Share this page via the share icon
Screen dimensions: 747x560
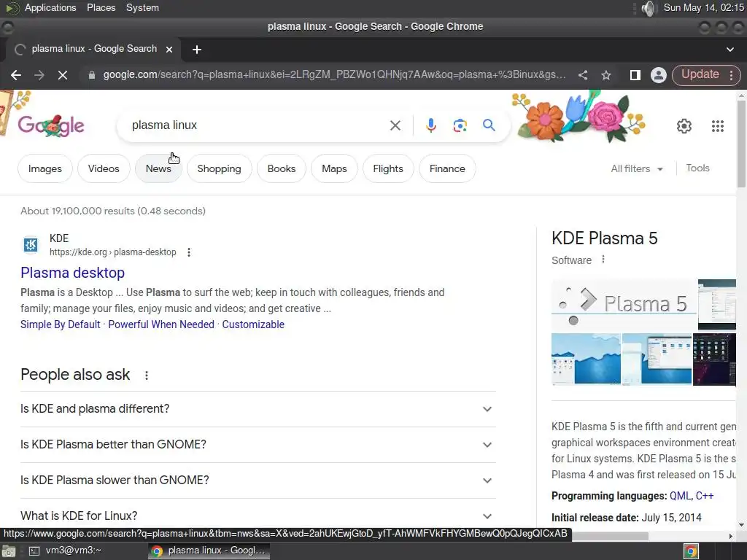582,75
